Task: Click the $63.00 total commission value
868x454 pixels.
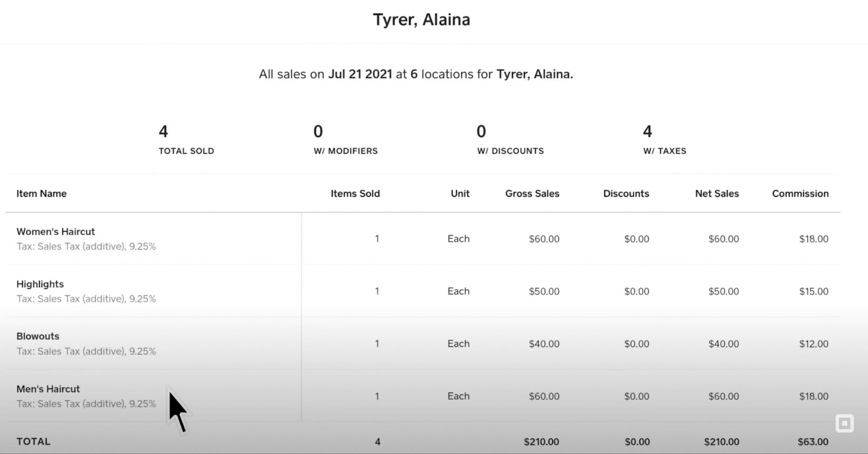Action: click(813, 442)
